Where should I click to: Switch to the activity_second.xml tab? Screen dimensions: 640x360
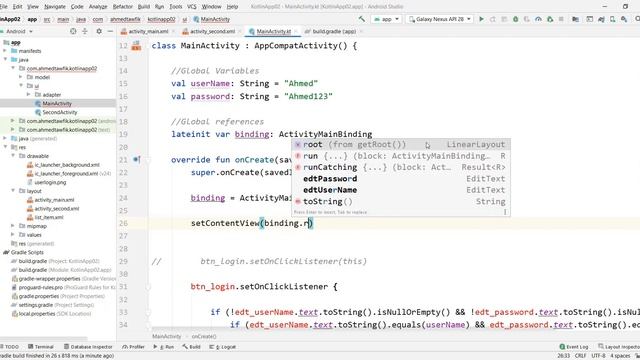[x=212, y=31]
